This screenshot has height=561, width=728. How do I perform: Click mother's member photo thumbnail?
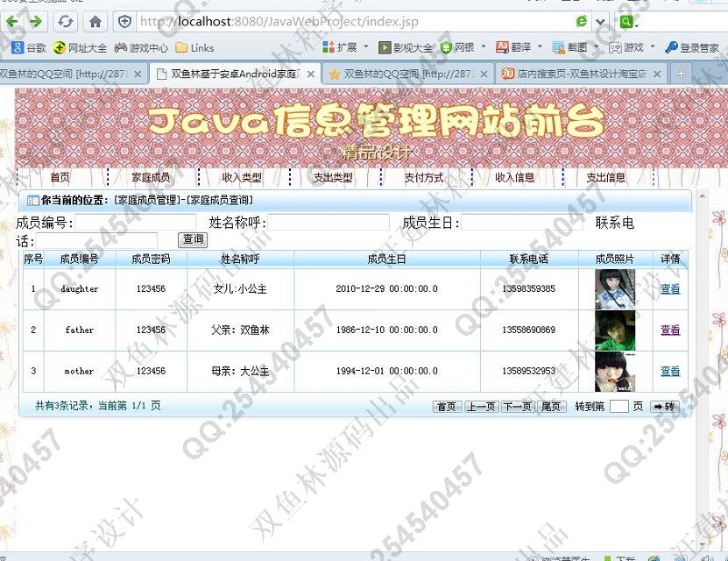(x=615, y=372)
